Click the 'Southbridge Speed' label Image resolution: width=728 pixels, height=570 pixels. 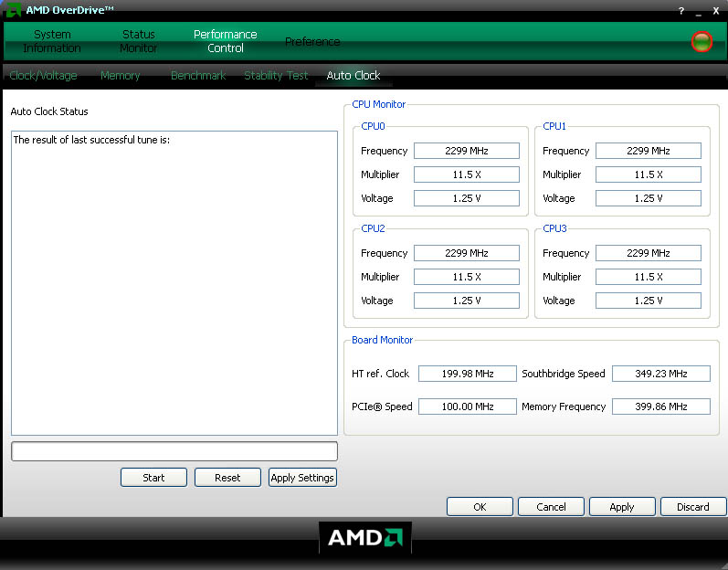pyautogui.click(x=564, y=374)
